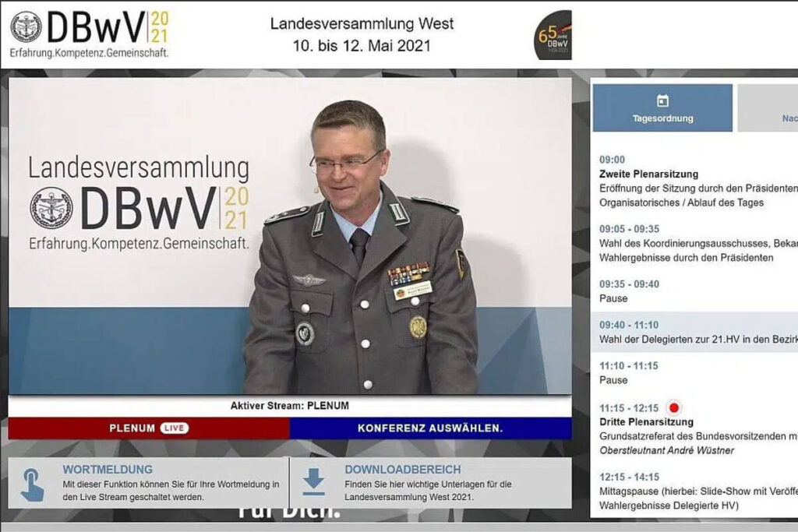The width and height of the screenshot is (798, 532).
Task: Open the WORTMELDUNG function
Action: click(x=149, y=483)
